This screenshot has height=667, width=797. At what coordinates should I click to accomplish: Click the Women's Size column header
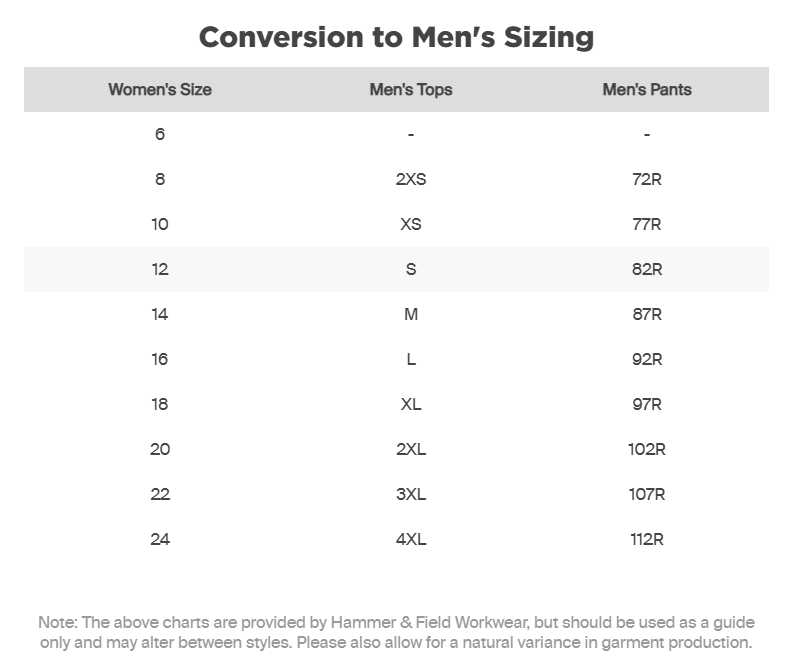click(160, 89)
